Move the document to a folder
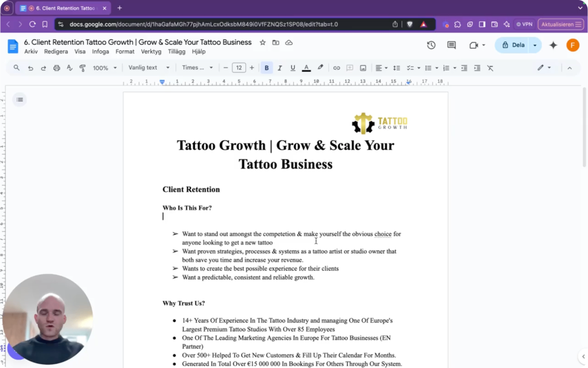 (276, 42)
